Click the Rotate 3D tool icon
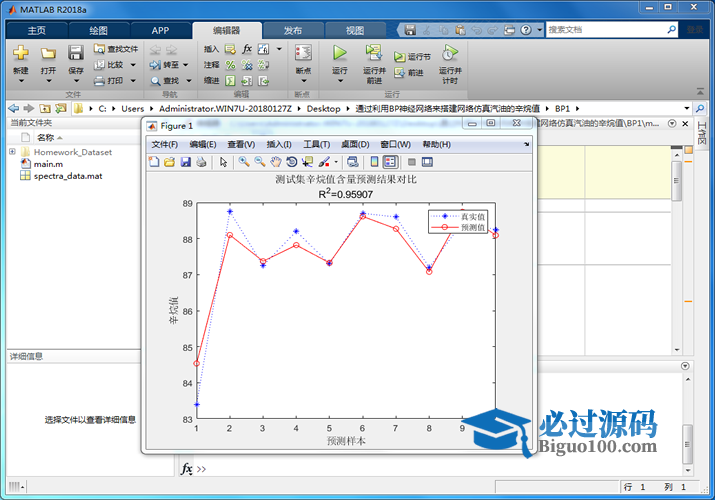The image size is (715, 500). pos(291,161)
